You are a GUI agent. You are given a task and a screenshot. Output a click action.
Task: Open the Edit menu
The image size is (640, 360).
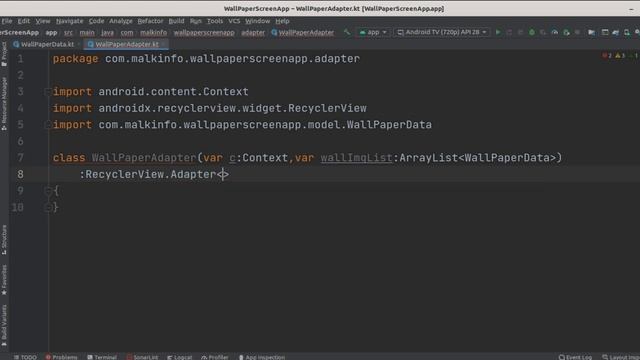(x=24, y=21)
